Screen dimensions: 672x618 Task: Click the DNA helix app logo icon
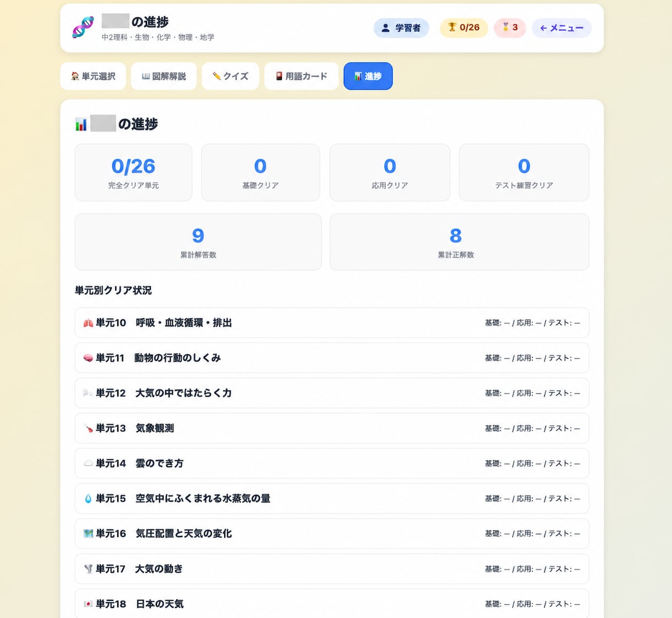(x=83, y=28)
